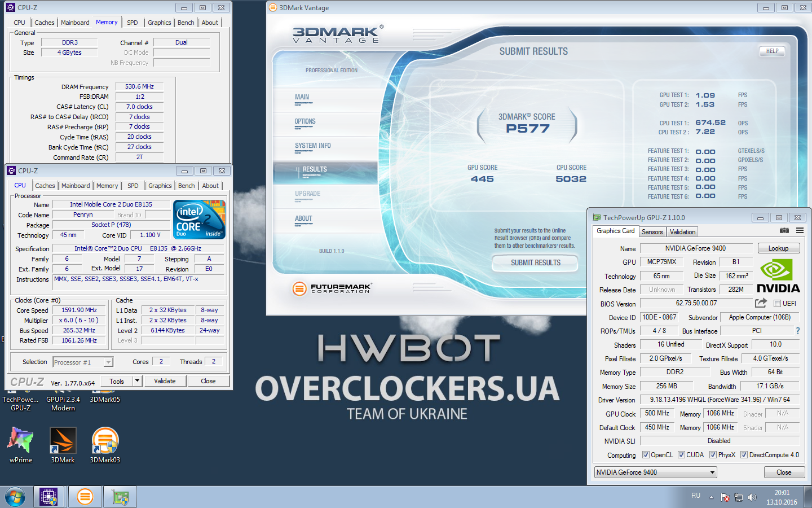The image size is (812, 508).
Task: Open the 3DMark03 desktop shortcut
Action: click(x=105, y=445)
